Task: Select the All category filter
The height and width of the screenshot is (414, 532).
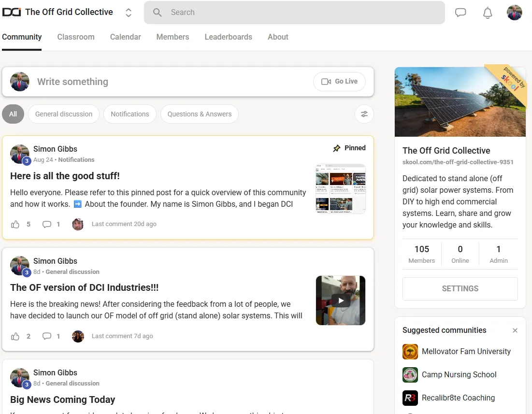Action: pos(13,114)
